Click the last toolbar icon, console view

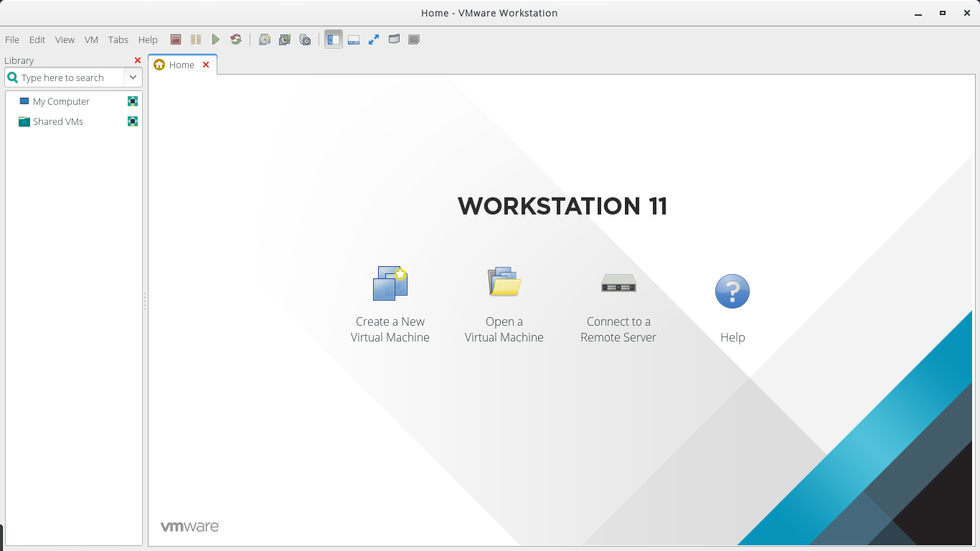pyautogui.click(x=414, y=39)
